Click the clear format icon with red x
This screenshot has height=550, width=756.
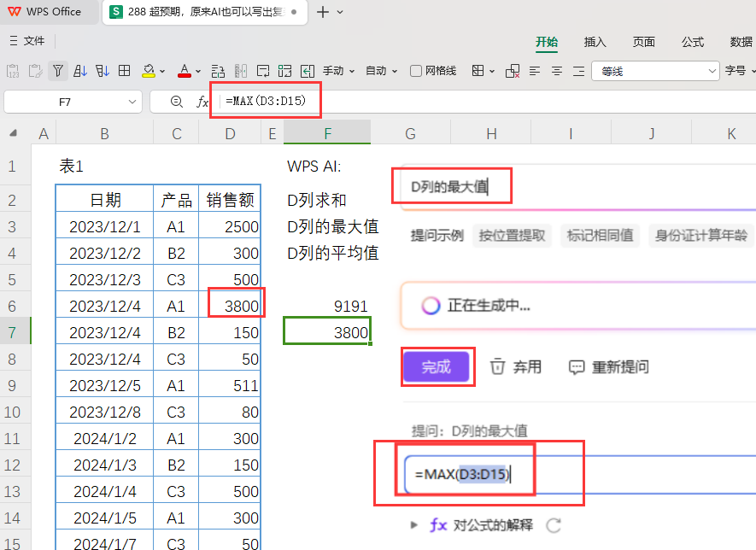tap(513, 72)
